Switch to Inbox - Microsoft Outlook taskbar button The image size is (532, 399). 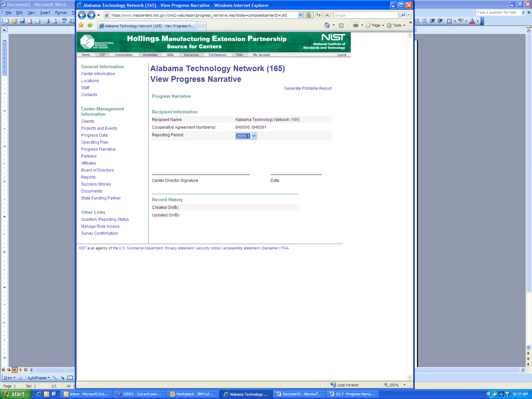pos(86,394)
